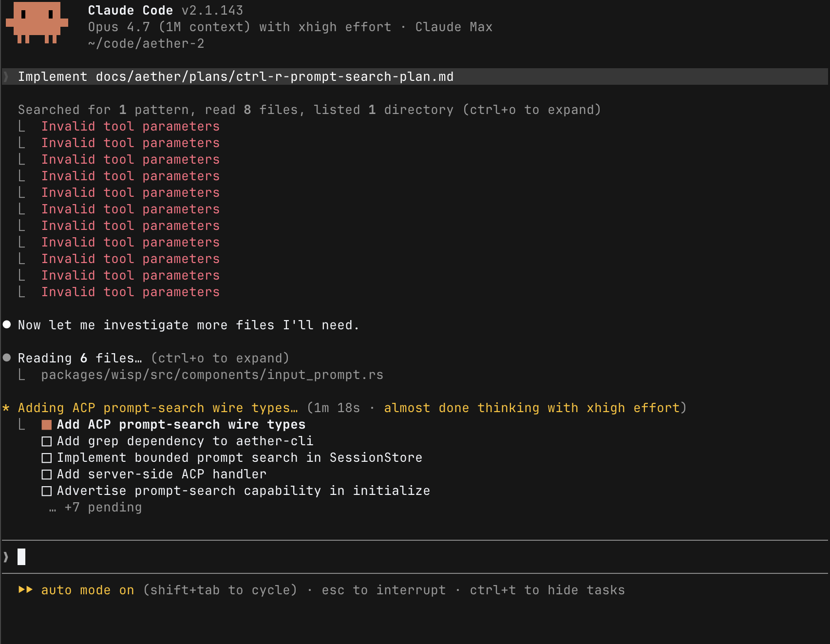Check the "Advertise prompt-search capability in initialize" box
Viewport: 830px width, 644px height.
[x=47, y=491]
